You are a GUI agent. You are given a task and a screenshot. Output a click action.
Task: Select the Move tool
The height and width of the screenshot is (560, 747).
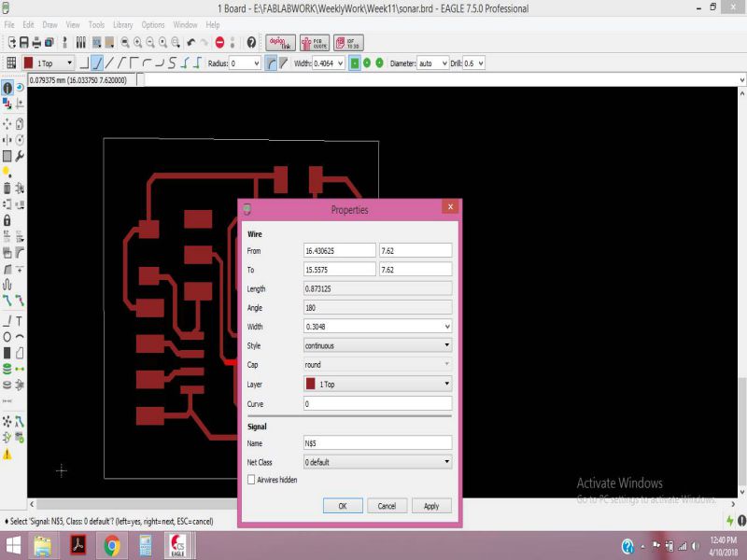click(x=7, y=124)
